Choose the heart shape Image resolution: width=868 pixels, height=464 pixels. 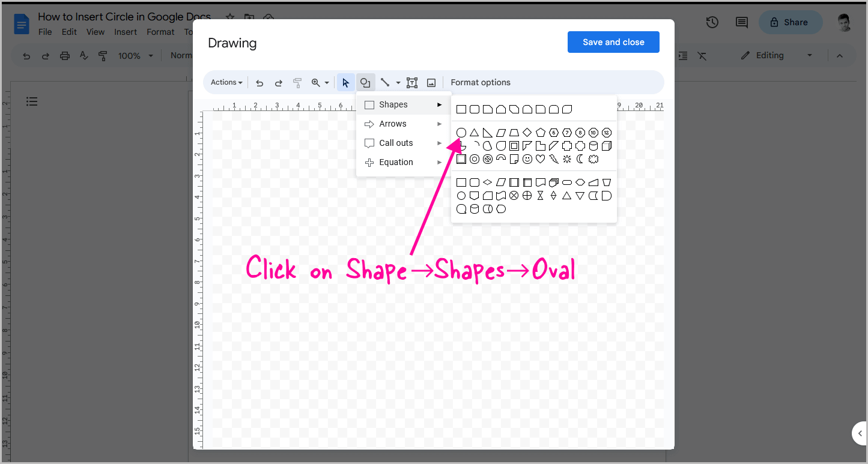tap(541, 159)
